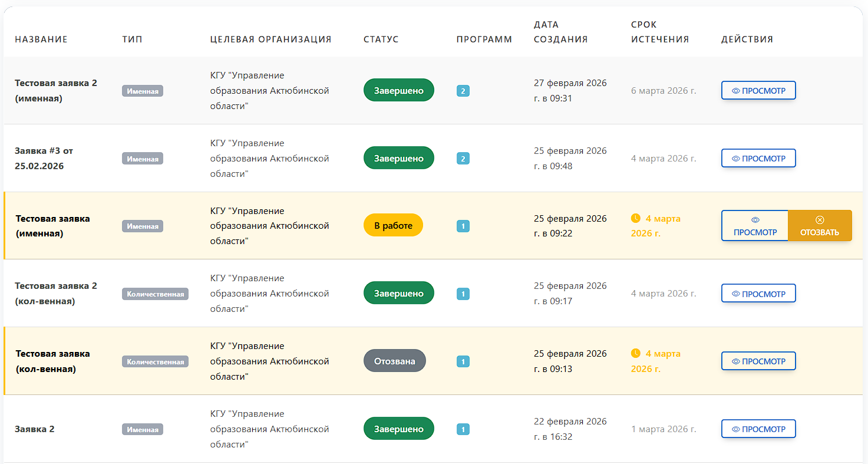Click the Именная type tag for Заявка 2
868x464 pixels.
pos(143,429)
